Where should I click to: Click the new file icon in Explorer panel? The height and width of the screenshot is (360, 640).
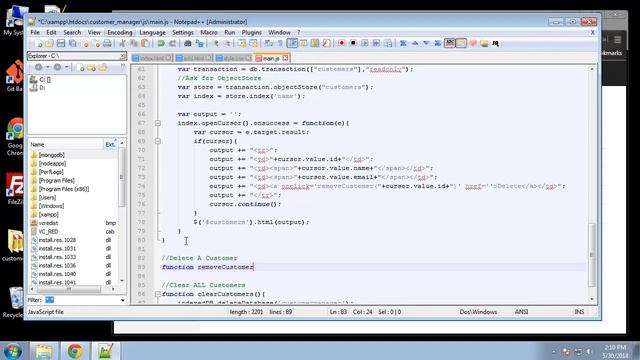click(x=81, y=68)
